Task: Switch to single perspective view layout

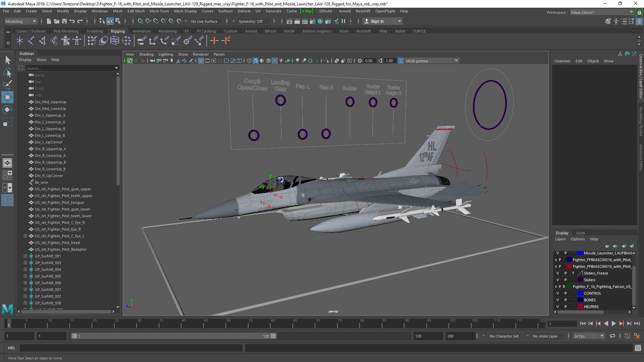Action: tap(7, 163)
